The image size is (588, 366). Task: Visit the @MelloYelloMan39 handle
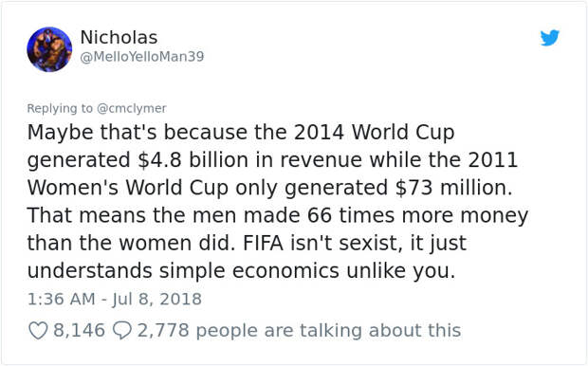click(142, 57)
